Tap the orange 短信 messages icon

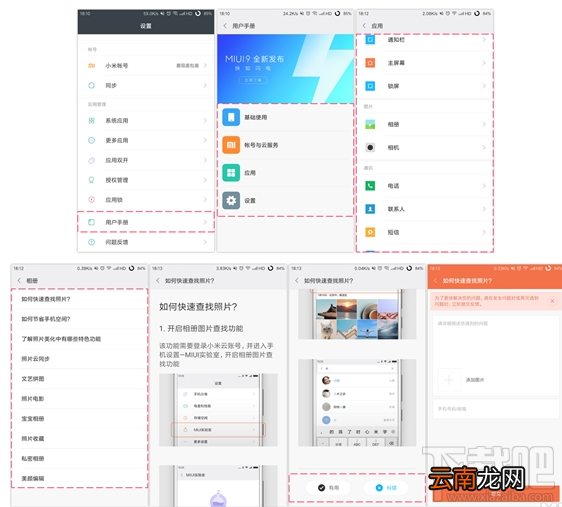click(370, 232)
